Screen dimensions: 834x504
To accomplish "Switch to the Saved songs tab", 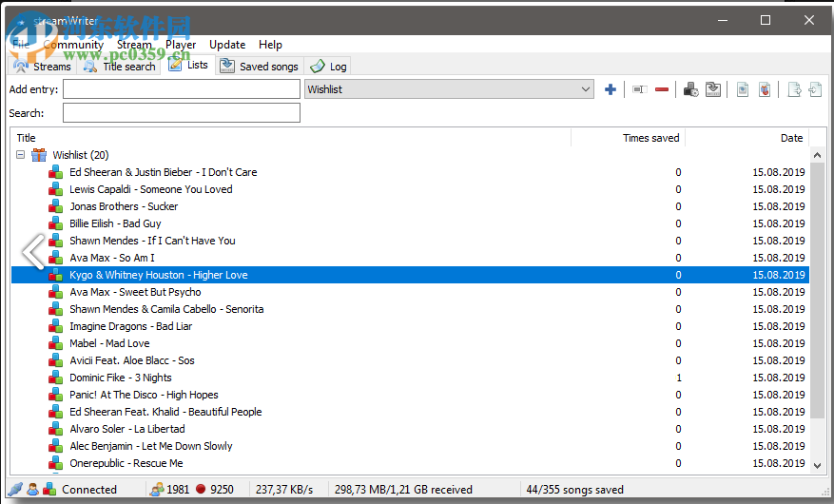I will 260,67.
